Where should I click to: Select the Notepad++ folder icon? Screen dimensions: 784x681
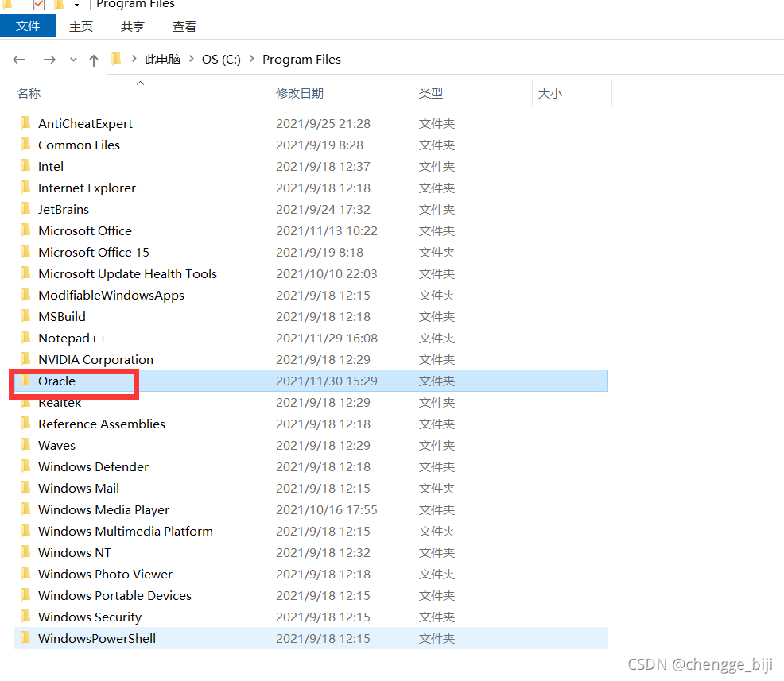pos(25,338)
